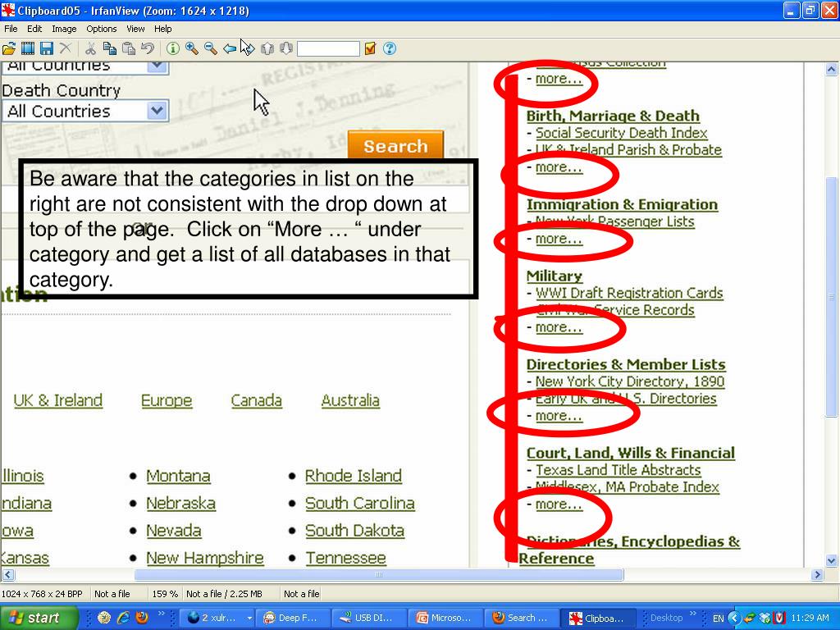The image size is (840, 630).
Task: Go to next image with right arrow
Action: tap(248, 48)
